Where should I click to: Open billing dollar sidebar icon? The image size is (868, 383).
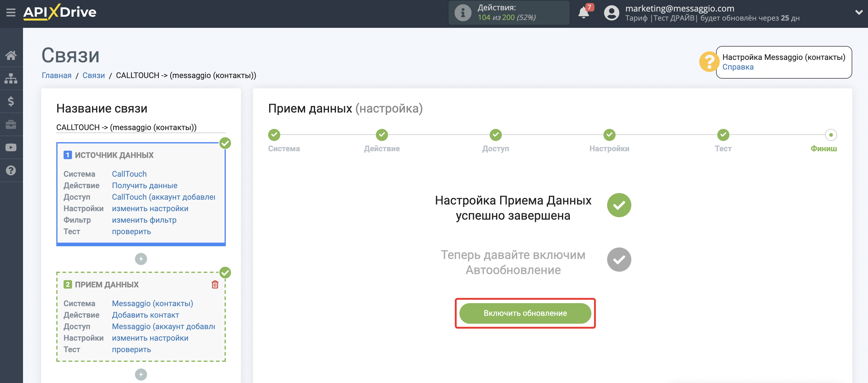coord(11,101)
